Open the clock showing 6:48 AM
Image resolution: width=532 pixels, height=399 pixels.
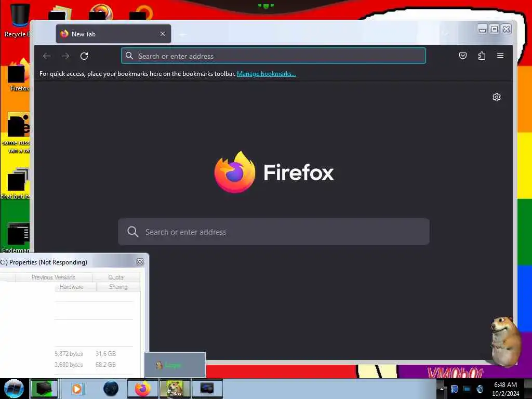pos(506,389)
